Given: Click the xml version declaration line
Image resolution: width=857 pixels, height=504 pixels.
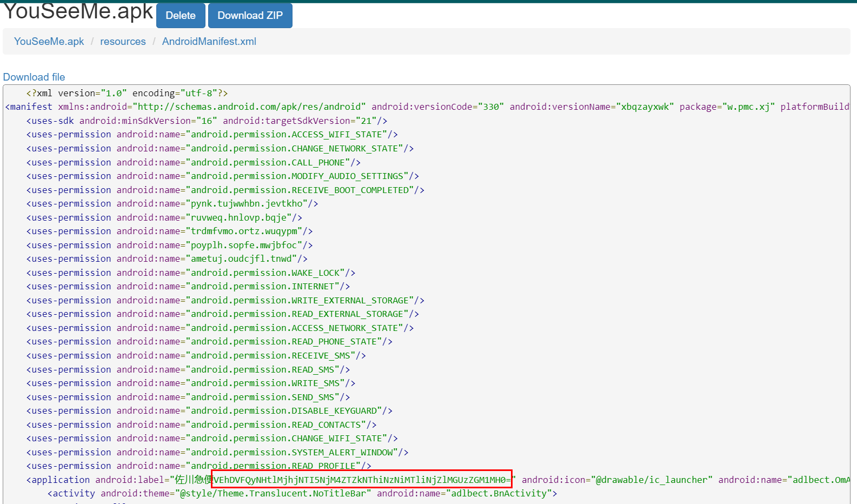Looking at the screenshot, I should tap(127, 93).
